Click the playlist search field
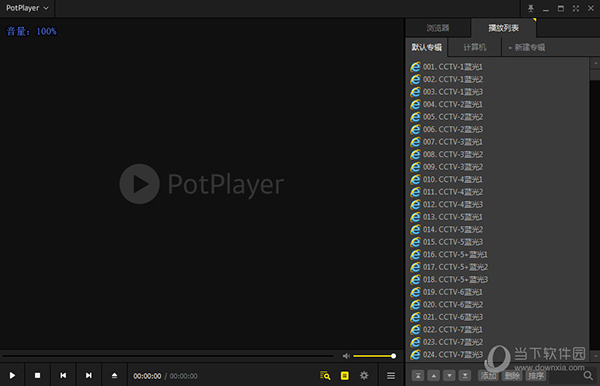This screenshot has width=600, height=386. (566, 376)
